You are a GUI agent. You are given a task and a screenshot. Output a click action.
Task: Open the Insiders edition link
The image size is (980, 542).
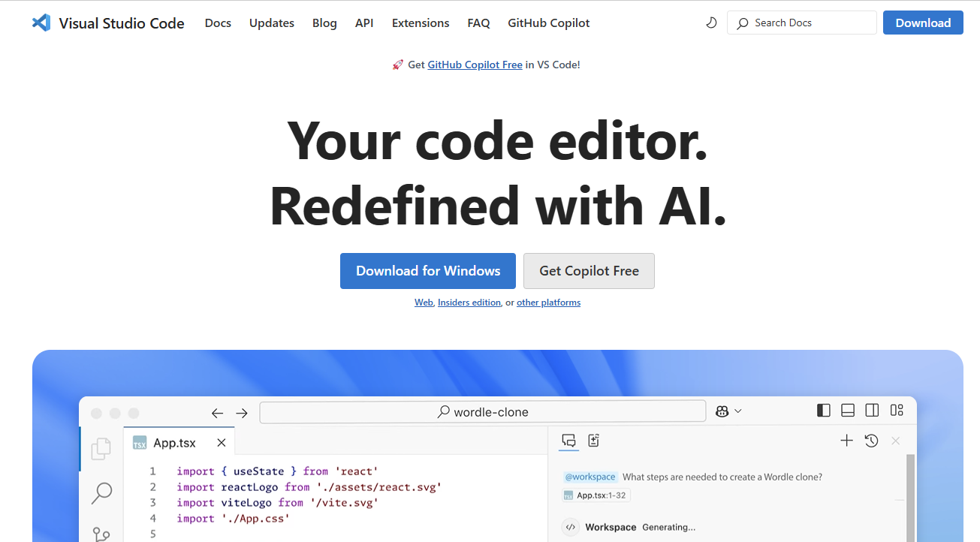pyautogui.click(x=469, y=303)
